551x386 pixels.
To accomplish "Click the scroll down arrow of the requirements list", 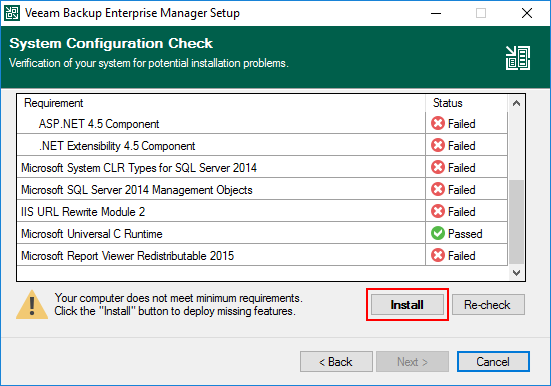I will 516,273.
